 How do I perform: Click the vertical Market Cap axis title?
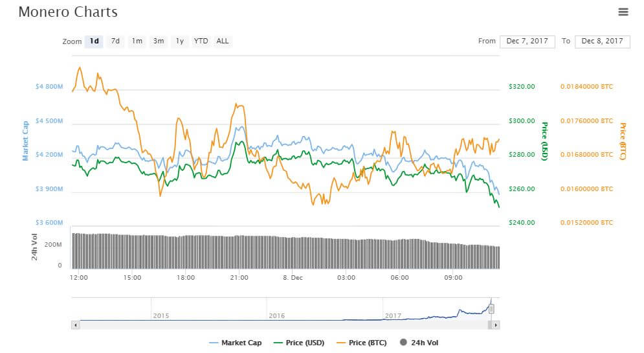click(x=25, y=141)
